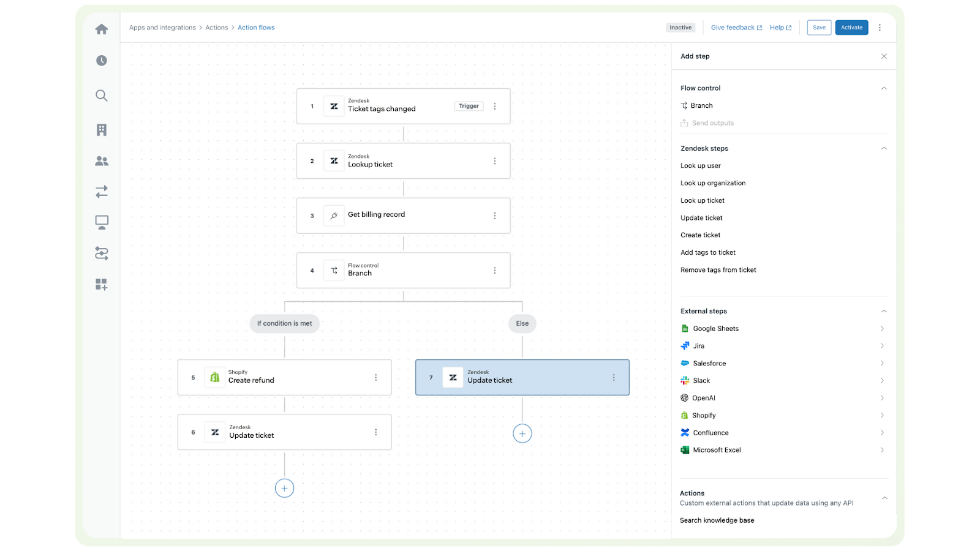Open the recent clock icon in sidebar

102,61
